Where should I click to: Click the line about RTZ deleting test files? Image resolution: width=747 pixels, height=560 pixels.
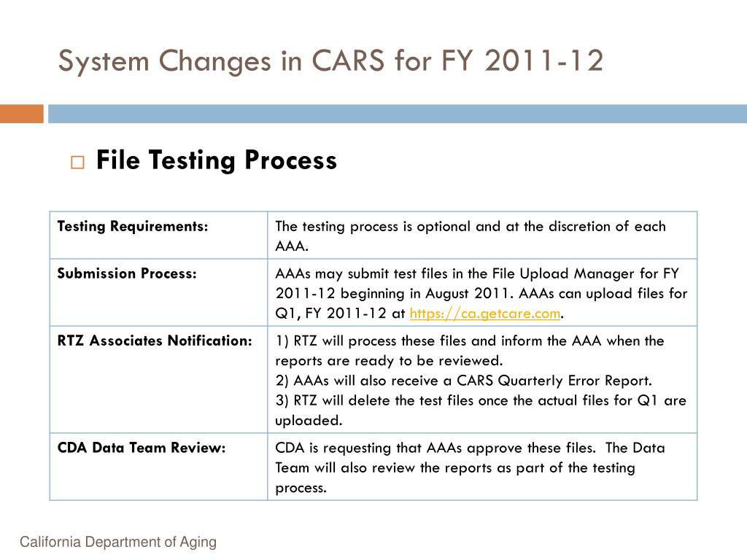(481, 410)
